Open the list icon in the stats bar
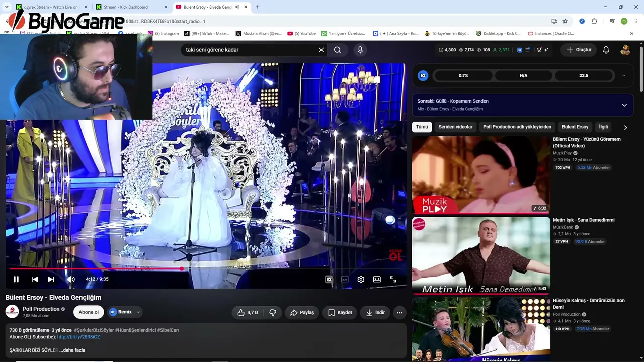The image size is (644, 362). 527,50
